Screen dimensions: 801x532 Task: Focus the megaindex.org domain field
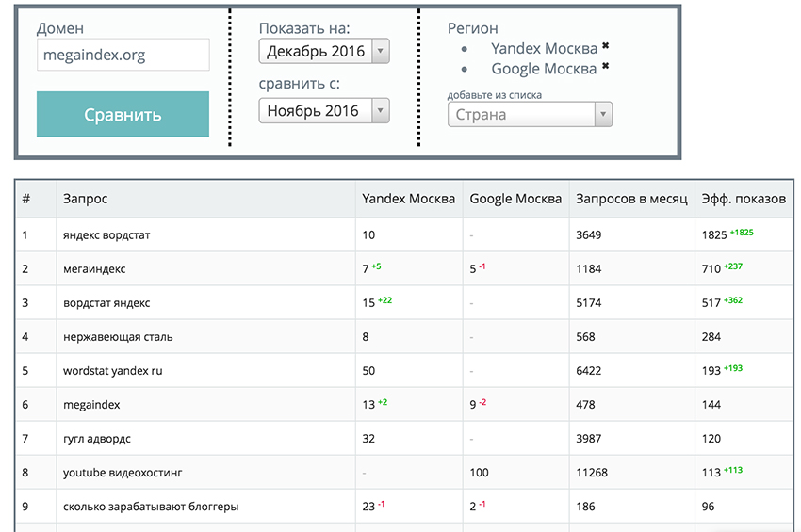point(123,55)
